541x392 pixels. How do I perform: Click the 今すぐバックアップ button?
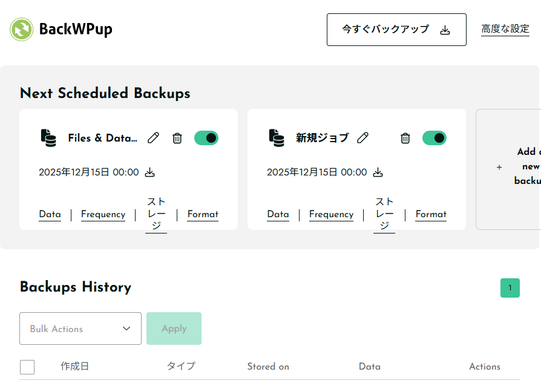396,30
